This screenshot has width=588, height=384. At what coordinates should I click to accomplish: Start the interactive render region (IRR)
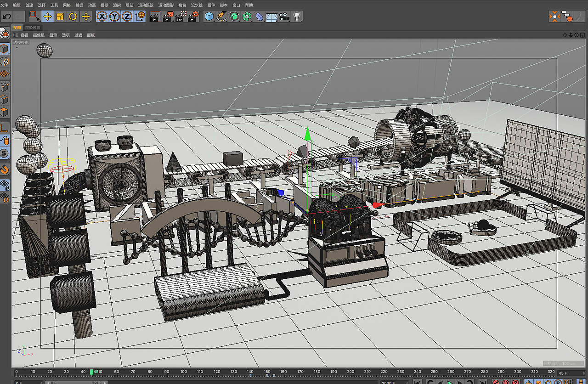tap(181, 17)
